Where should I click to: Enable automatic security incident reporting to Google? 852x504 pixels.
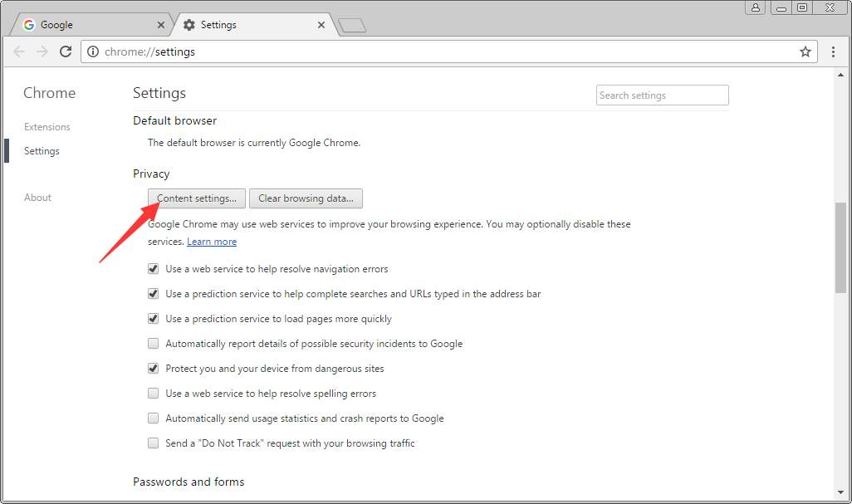pyautogui.click(x=154, y=344)
